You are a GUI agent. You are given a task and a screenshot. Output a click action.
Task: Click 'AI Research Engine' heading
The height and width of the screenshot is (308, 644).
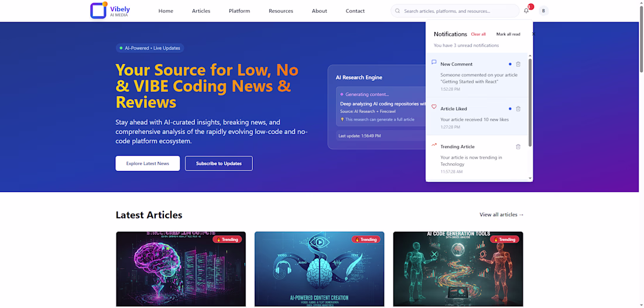pyautogui.click(x=359, y=78)
